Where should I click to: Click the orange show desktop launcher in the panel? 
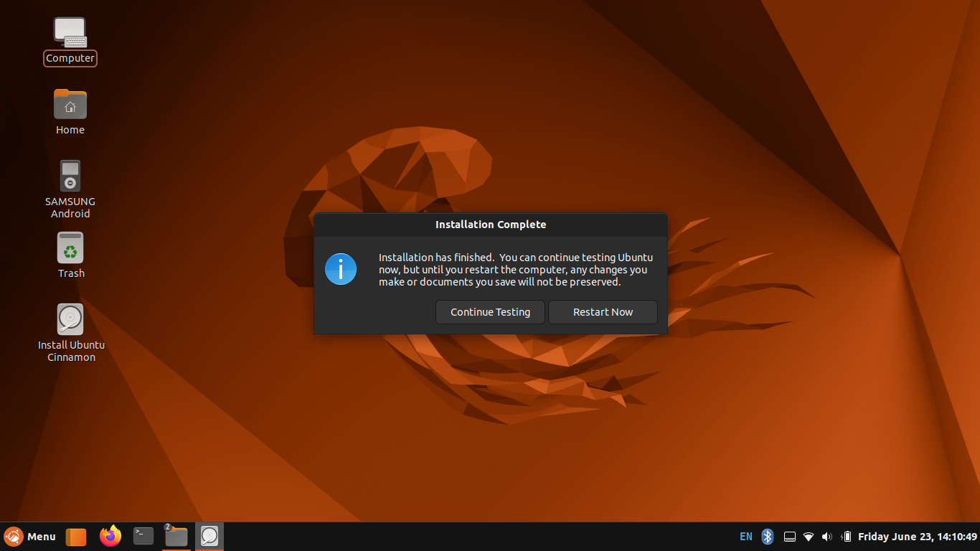coord(76,537)
